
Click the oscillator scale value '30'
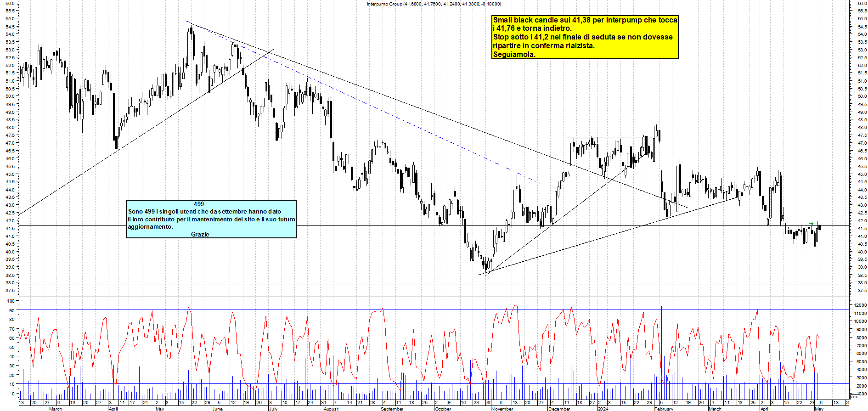tap(11, 366)
